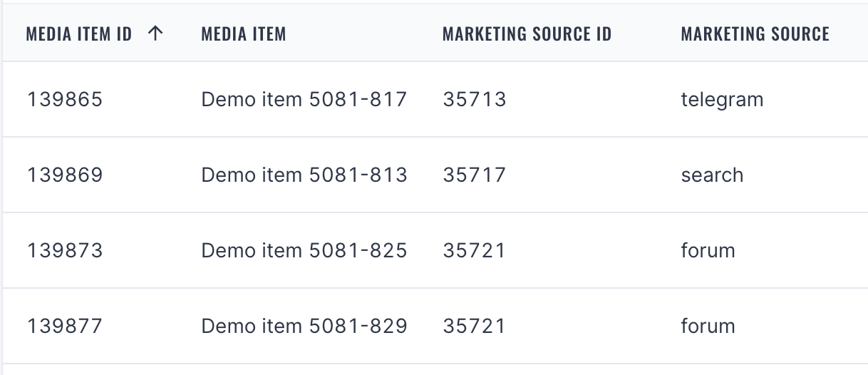Click source ID 35721 for item 5081-825
This screenshot has width=868, height=375.
click(475, 250)
